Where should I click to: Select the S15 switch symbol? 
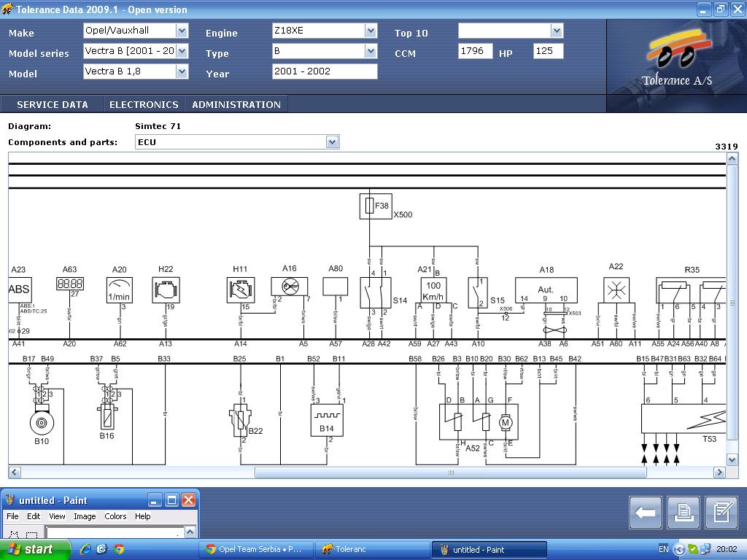[x=478, y=293]
